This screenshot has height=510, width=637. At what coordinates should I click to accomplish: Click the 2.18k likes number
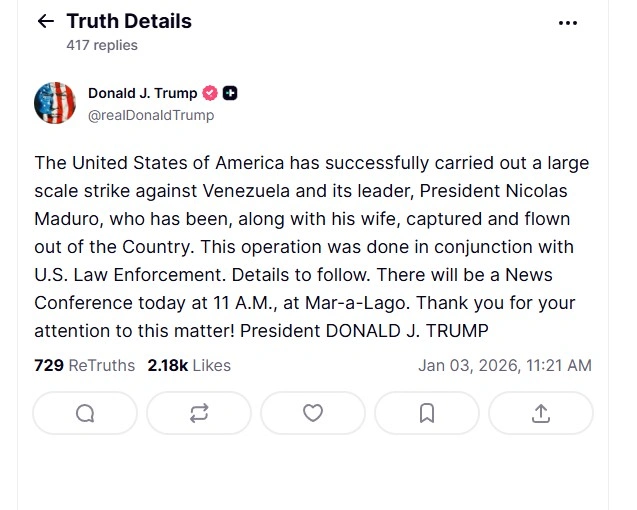(167, 365)
